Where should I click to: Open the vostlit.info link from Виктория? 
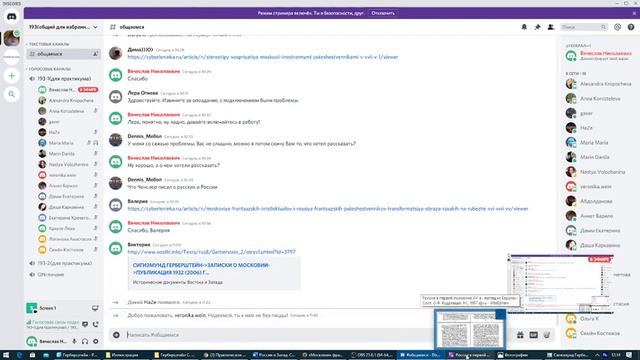[x=211, y=252]
